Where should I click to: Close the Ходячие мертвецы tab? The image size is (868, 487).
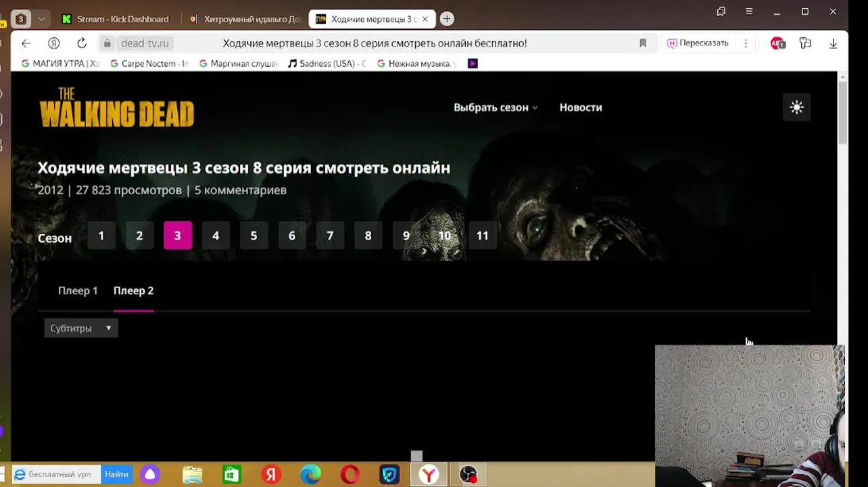(425, 19)
